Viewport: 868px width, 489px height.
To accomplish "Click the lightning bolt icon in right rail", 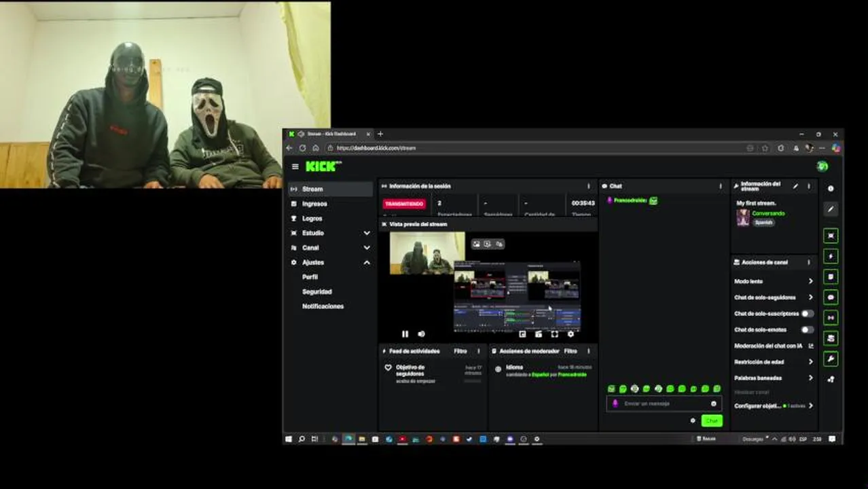I will click(831, 256).
